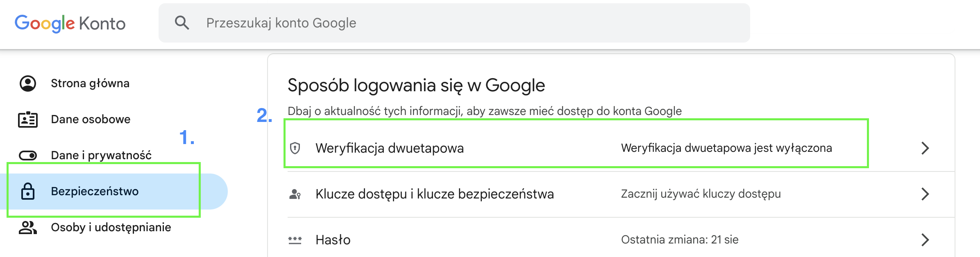
Task: Click the Strona główna home icon
Action: pos(27,83)
